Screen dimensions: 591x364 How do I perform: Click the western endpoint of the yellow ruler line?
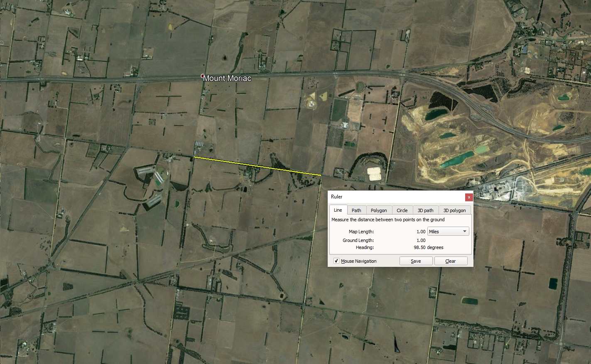tap(194, 157)
